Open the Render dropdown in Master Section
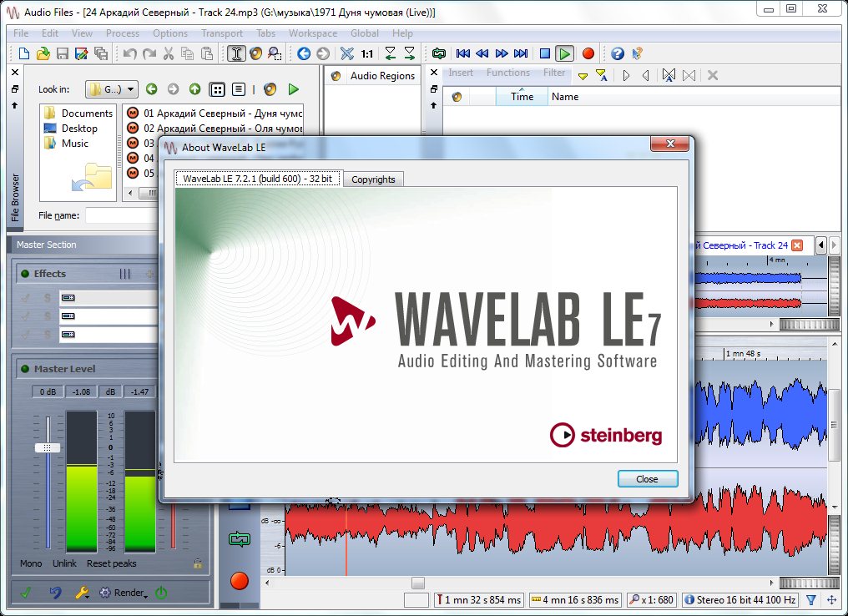The image size is (848, 616). click(124, 593)
